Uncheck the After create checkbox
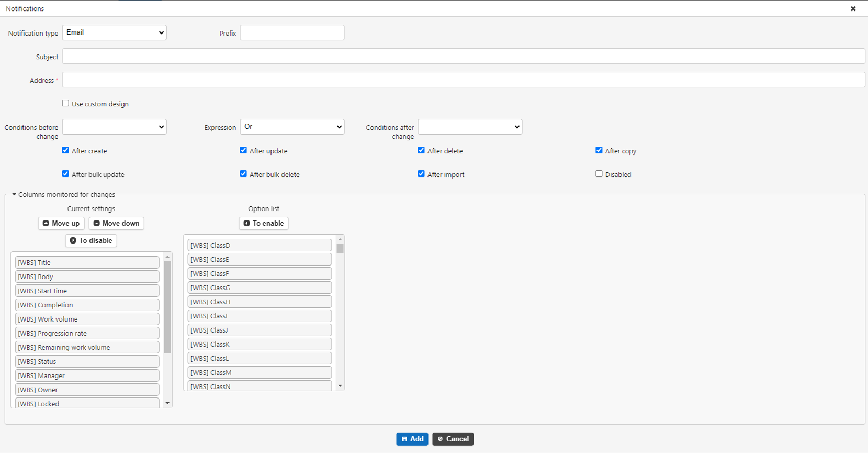 tap(65, 150)
